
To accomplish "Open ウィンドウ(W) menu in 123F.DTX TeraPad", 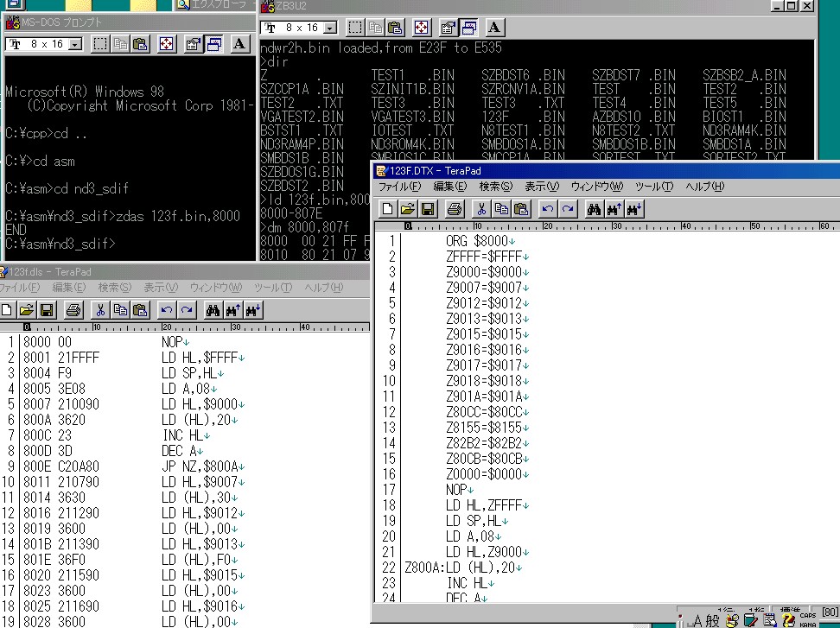I will (x=597, y=187).
